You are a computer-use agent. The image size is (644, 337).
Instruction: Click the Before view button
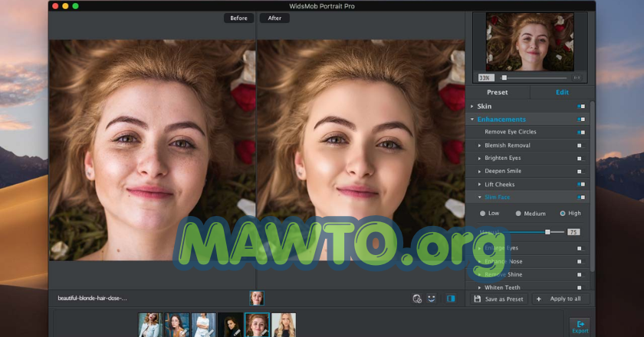click(x=238, y=18)
